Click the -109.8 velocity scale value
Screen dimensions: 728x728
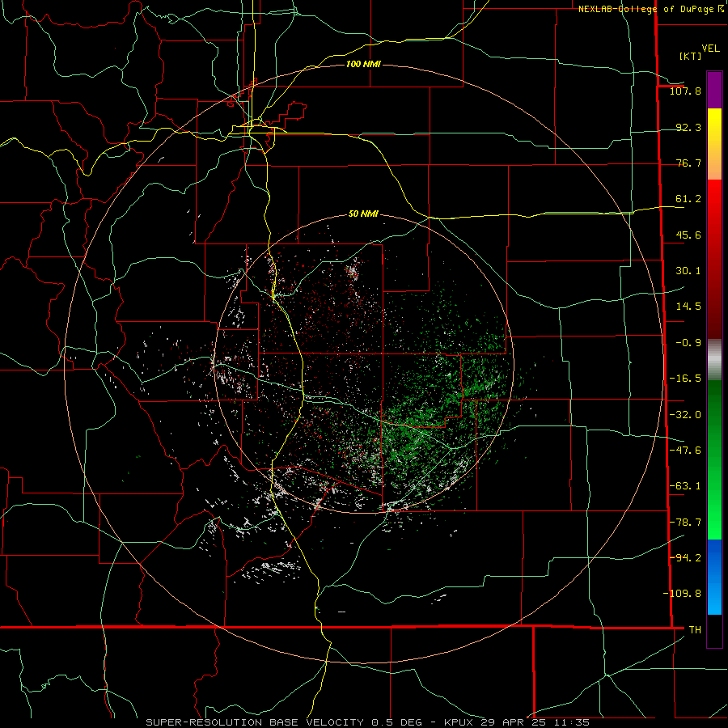coord(682,594)
